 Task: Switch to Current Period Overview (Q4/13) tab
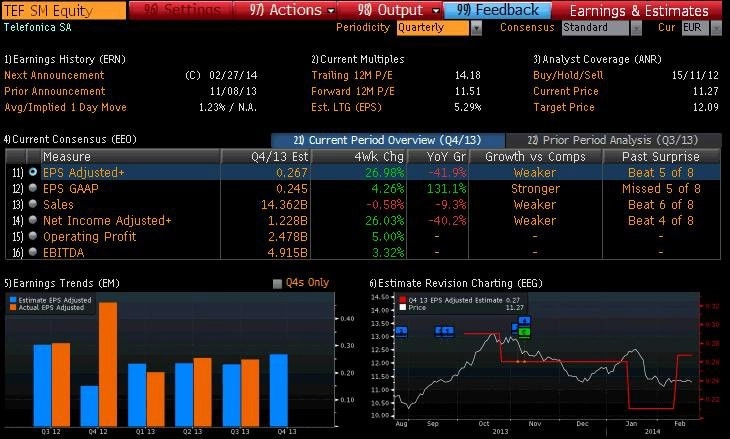(x=387, y=140)
